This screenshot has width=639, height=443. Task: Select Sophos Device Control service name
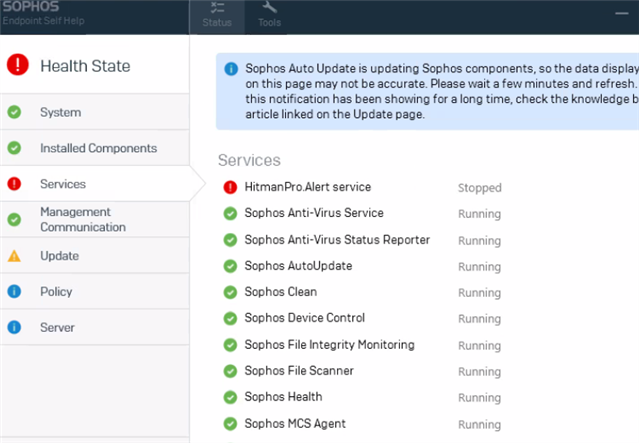click(304, 318)
